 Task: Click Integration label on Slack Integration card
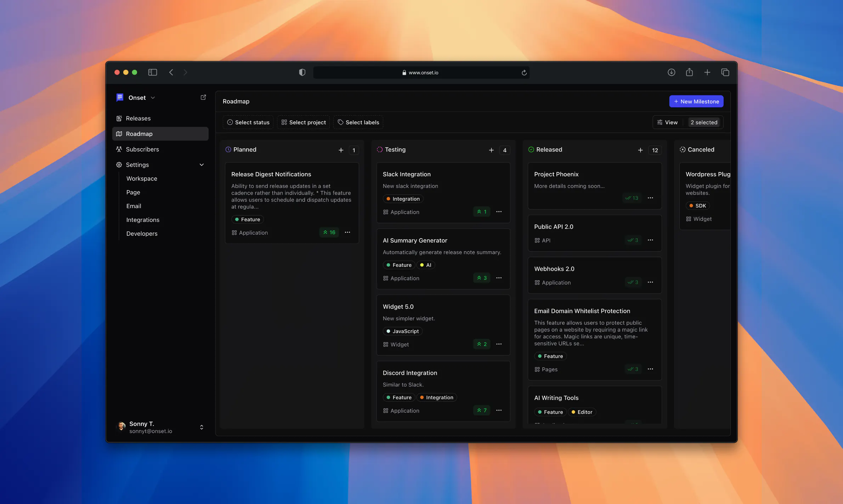pos(403,199)
